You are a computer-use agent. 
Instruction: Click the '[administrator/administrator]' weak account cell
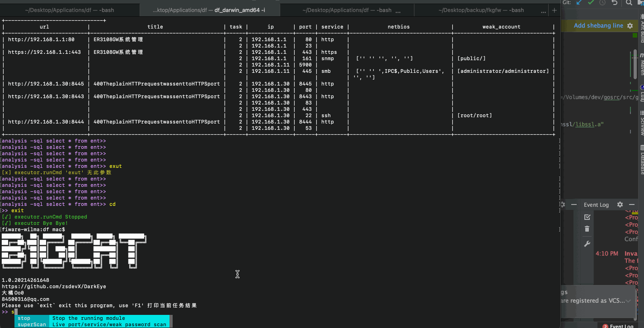pos(503,71)
